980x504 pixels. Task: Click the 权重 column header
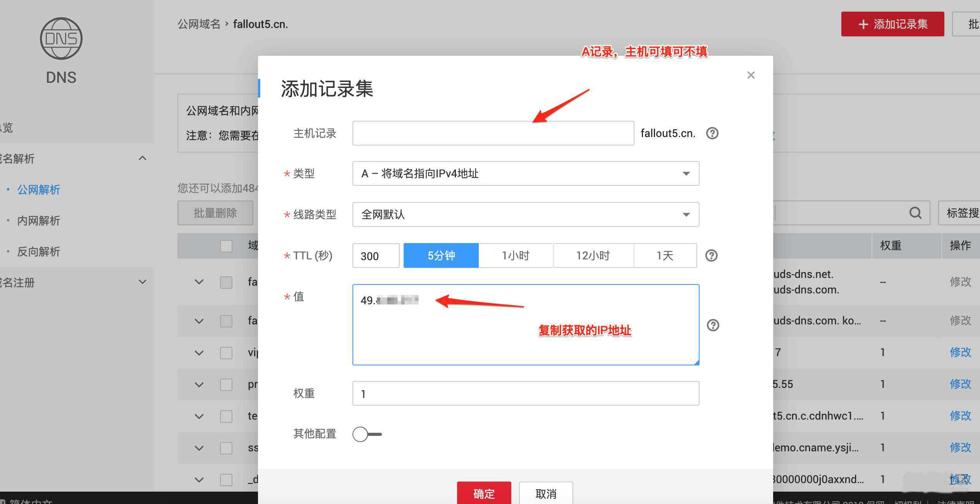point(891,245)
